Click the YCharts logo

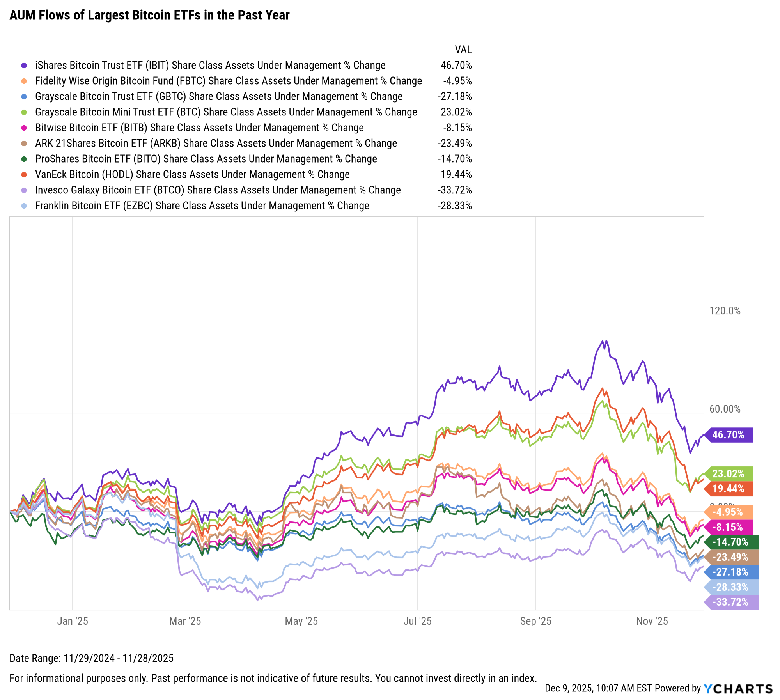[738, 689]
